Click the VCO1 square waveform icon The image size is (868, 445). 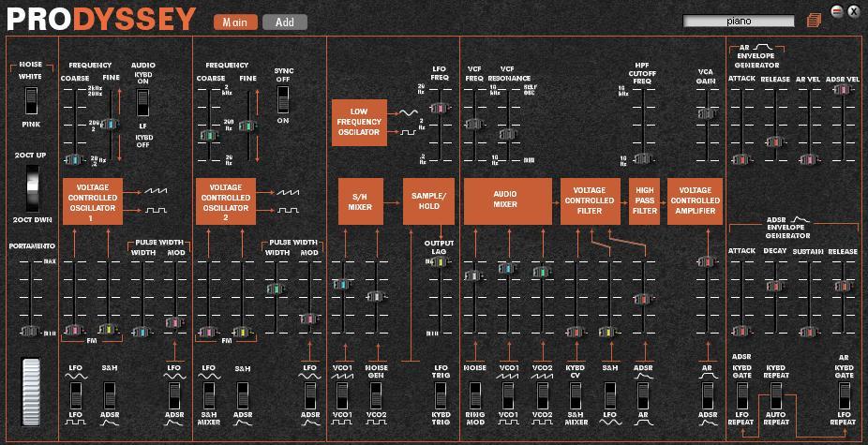point(156,211)
